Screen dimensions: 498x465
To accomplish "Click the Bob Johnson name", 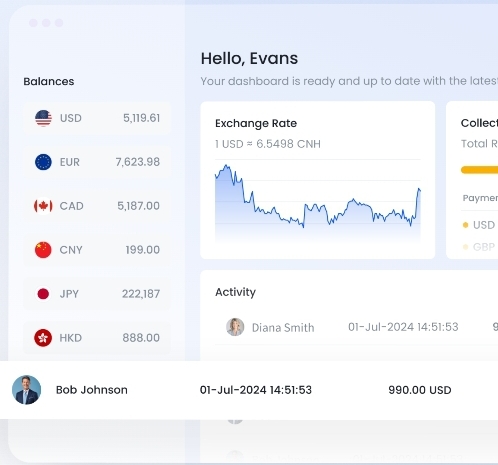I will (92, 390).
